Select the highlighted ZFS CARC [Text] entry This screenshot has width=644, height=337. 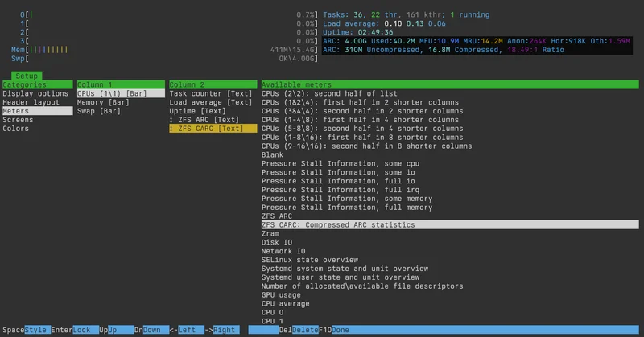click(x=208, y=129)
